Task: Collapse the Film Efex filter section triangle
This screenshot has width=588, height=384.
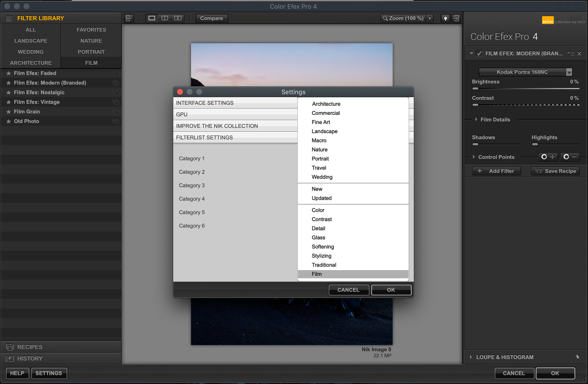Action: pyautogui.click(x=471, y=53)
